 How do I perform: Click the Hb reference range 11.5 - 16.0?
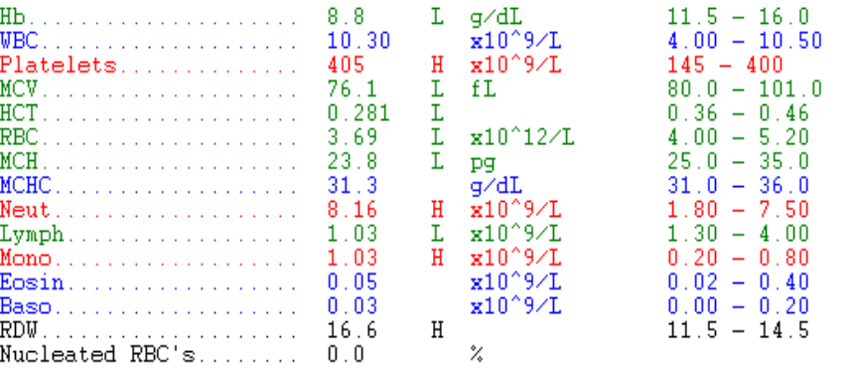click(738, 17)
